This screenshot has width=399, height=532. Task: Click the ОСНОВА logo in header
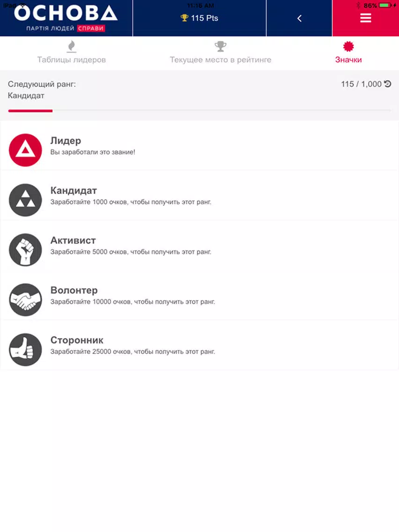(x=66, y=18)
